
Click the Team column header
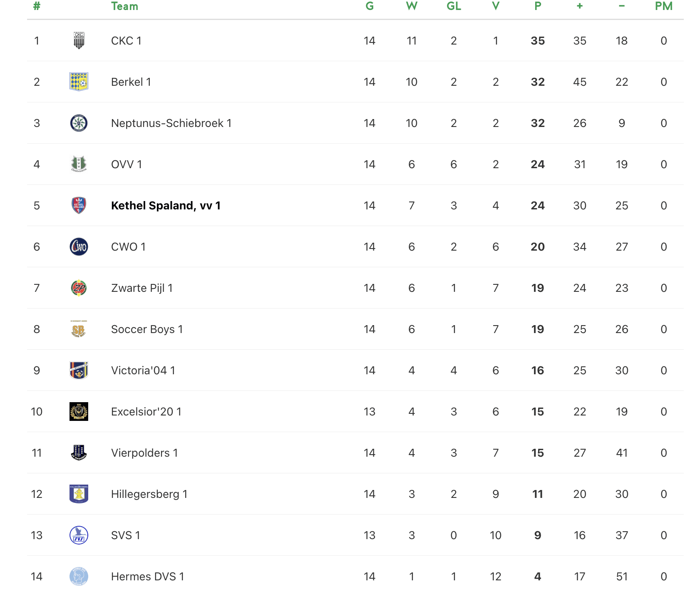(124, 6)
